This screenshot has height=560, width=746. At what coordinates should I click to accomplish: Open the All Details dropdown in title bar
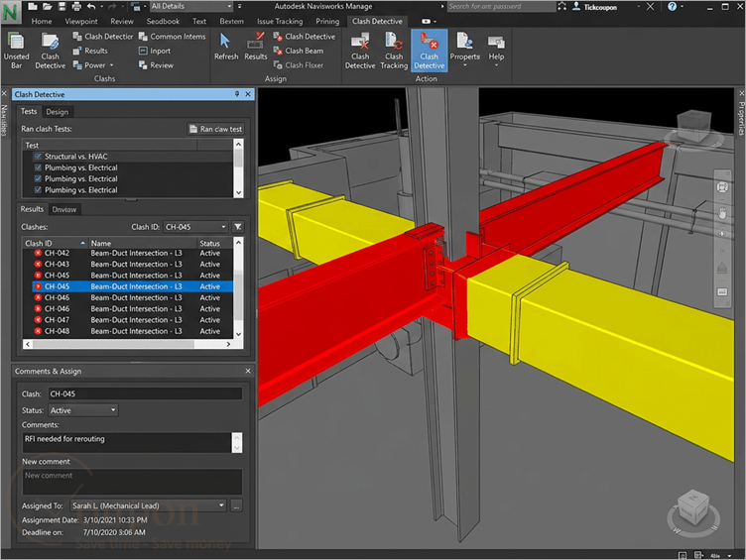coord(191,6)
